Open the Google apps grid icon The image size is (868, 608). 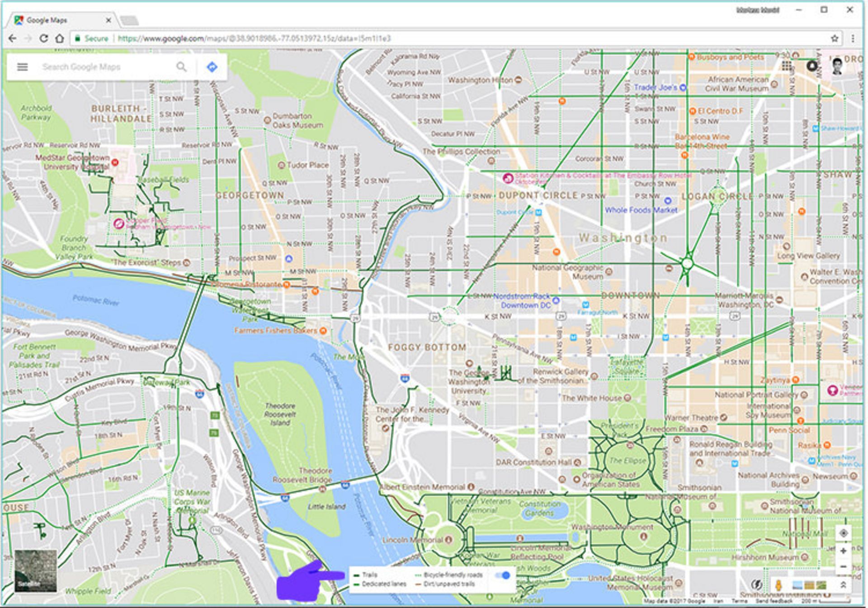pyautogui.click(x=787, y=66)
